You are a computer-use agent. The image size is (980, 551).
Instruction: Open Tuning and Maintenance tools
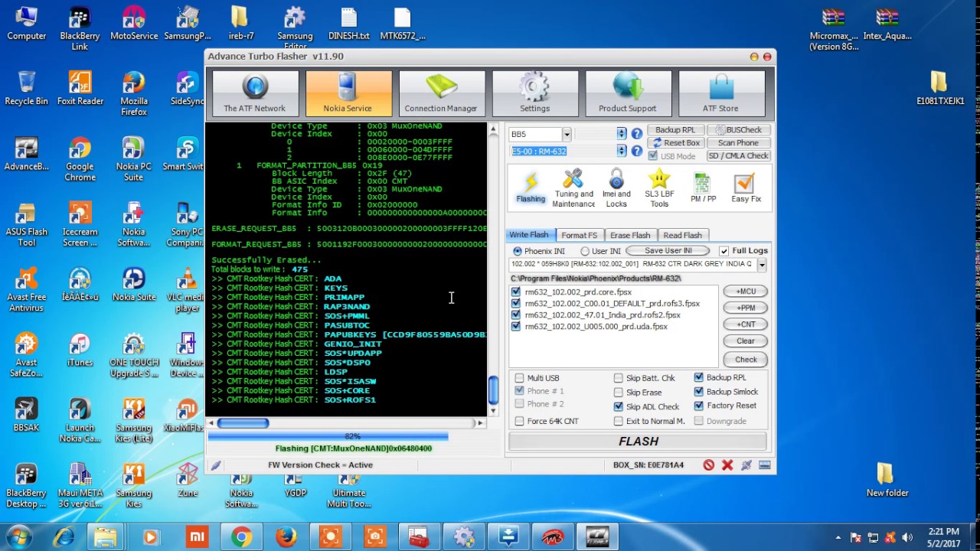click(573, 188)
